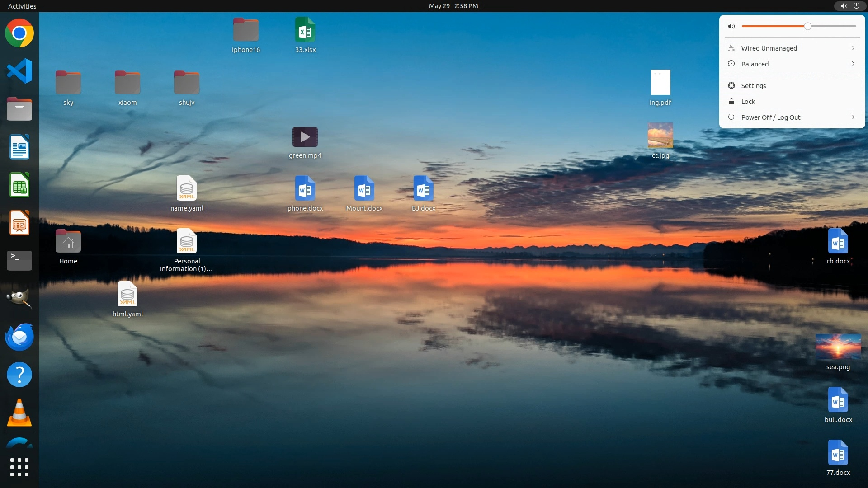Open the clock showing May 29 2:58 PM
This screenshot has height=488, width=868.
453,6
